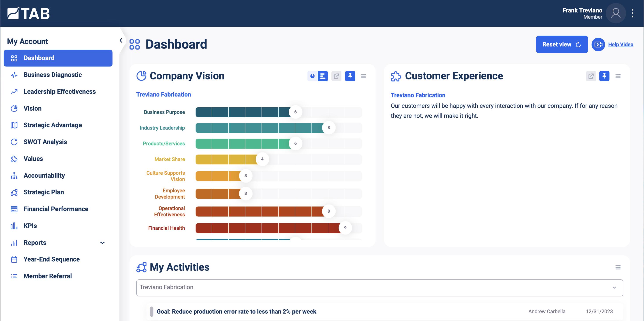Viewport: 644px width, 321px height.
Task: Open the pop-out icon in Company Vision
Action: [x=336, y=76]
